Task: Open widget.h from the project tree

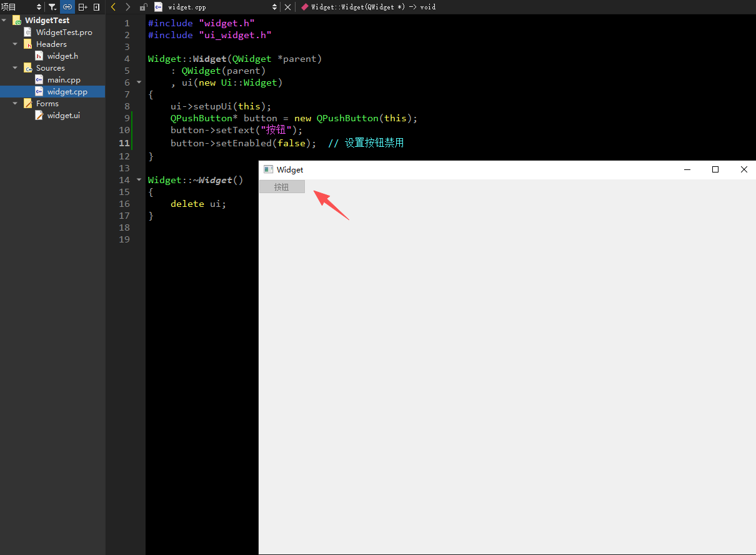Action: coord(62,56)
